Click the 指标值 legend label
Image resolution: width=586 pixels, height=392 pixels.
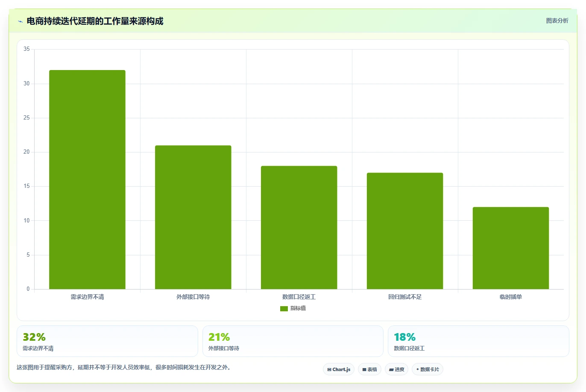point(298,308)
